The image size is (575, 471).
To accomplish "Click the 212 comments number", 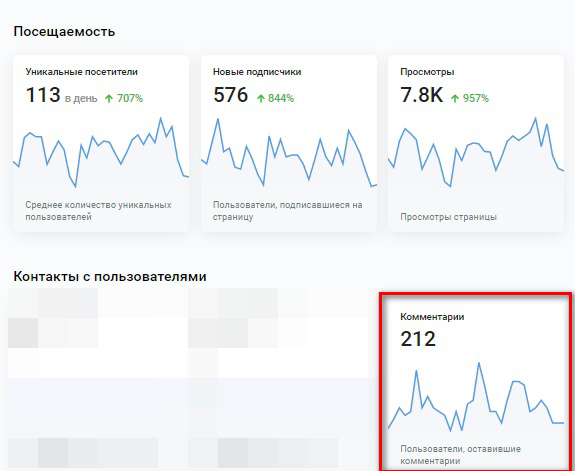I will [x=418, y=339].
